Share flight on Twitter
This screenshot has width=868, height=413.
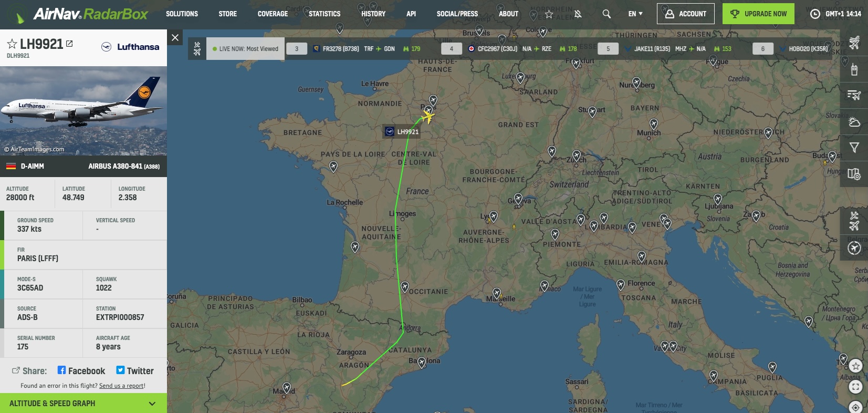click(135, 370)
